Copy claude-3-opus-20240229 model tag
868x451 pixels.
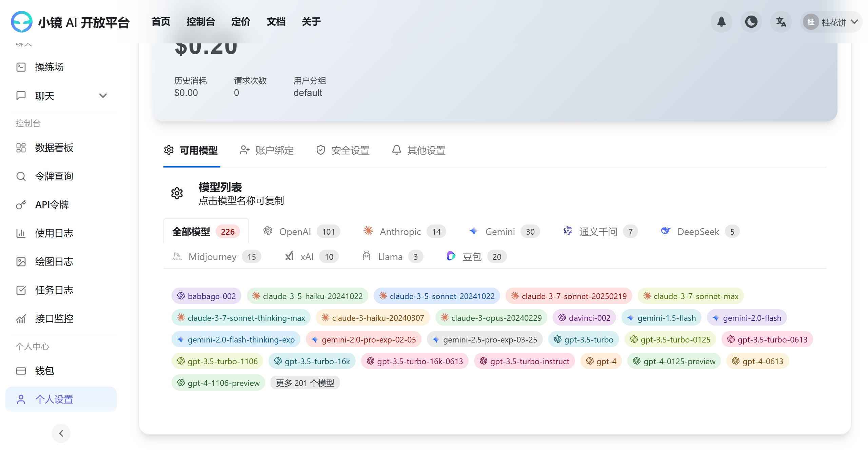491,318
